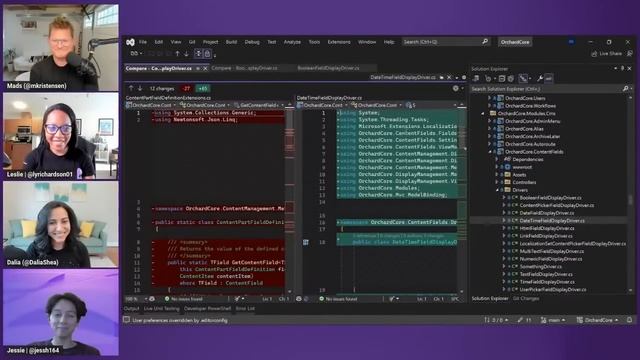The width and height of the screenshot is (640, 360).
Task: Open the feedback icon beside Live Share
Action: pos(630,53)
